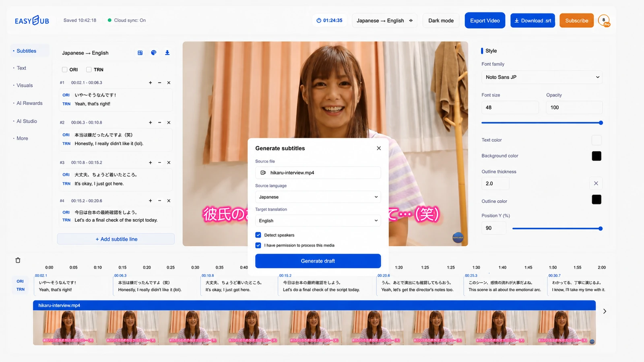Open the Background color swatch
Viewport: 644px width, 362px height.
click(597, 156)
